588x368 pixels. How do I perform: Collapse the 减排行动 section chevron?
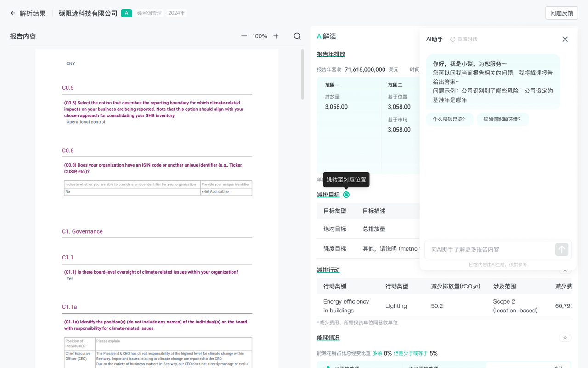(565, 271)
